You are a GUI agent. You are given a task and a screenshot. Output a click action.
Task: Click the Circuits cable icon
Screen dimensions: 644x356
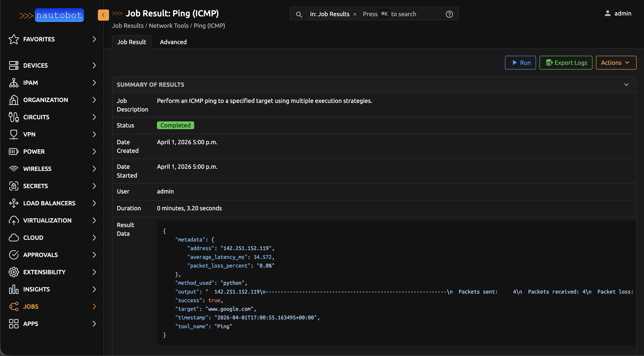click(x=14, y=117)
